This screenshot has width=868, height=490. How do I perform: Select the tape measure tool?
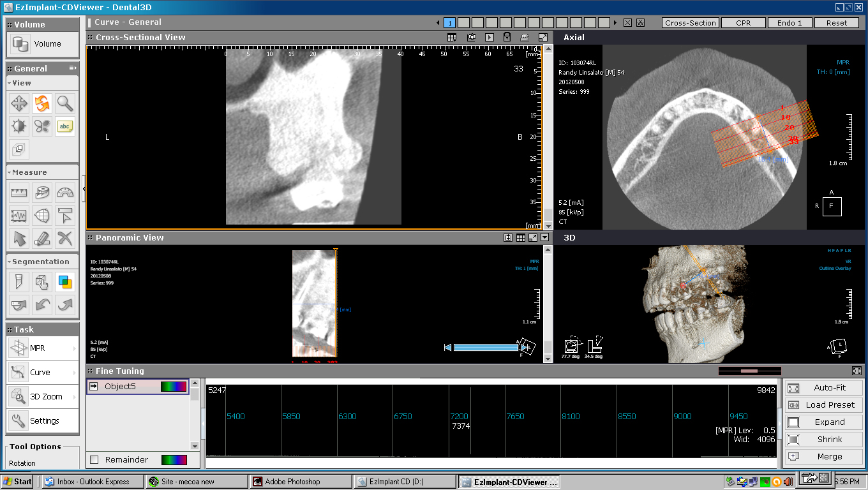pos(42,192)
